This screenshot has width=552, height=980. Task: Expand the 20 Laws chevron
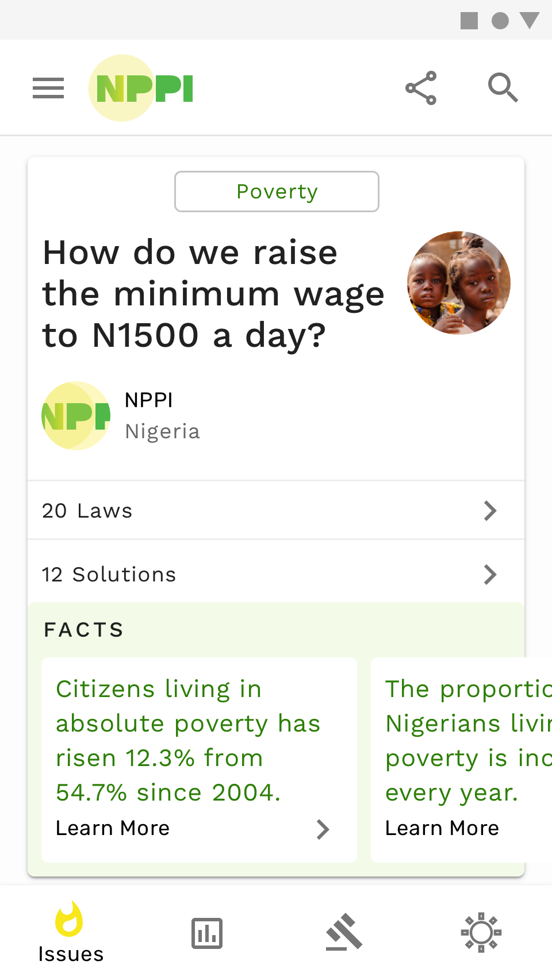click(x=490, y=511)
